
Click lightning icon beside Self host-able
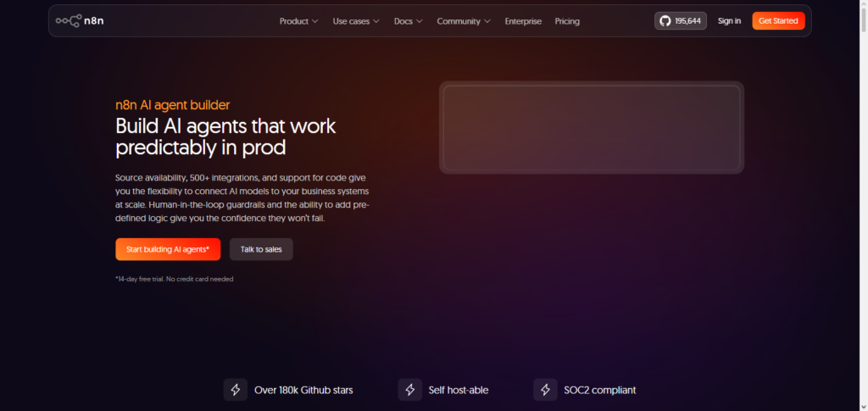[x=409, y=390]
